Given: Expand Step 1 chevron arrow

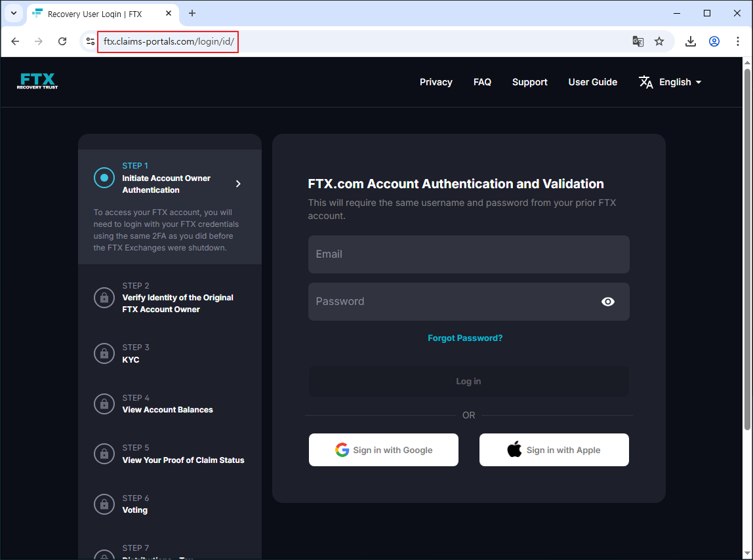Looking at the screenshot, I should click(x=238, y=184).
